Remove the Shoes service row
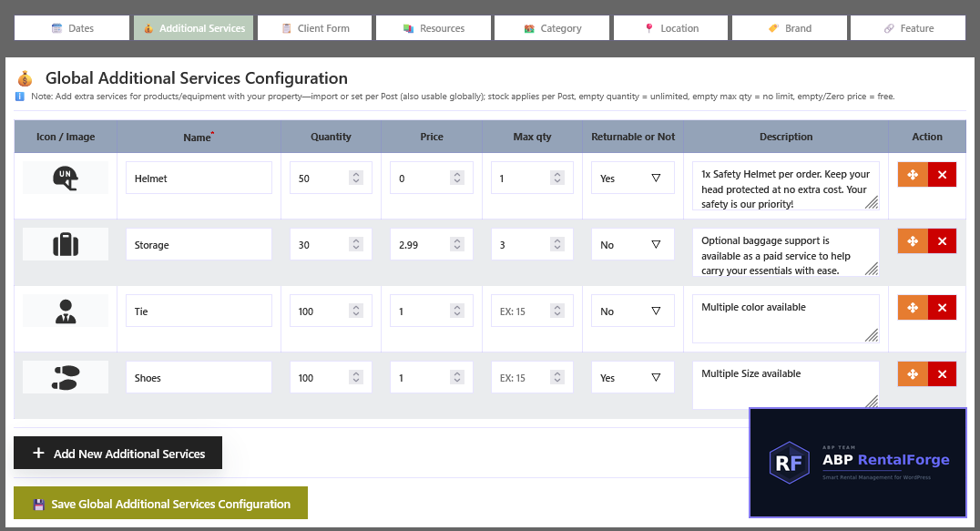This screenshot has width=980, height=531. click(x=942, y=374)
